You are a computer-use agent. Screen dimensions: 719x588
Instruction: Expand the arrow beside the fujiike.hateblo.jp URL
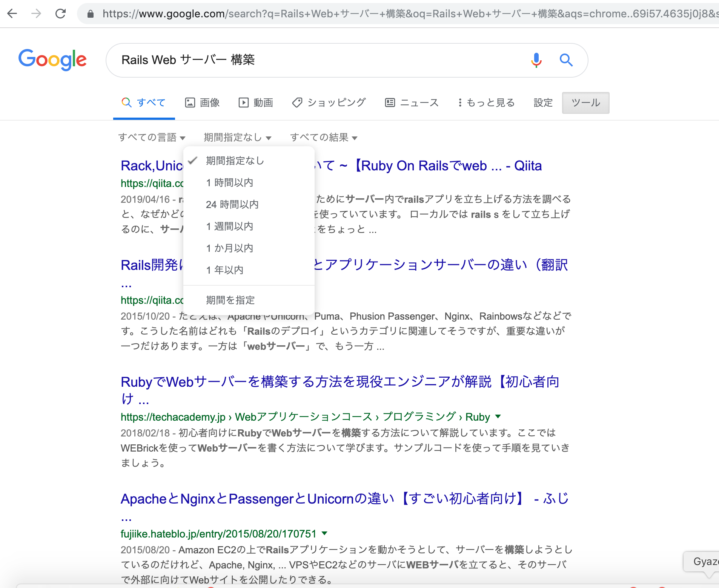[x=324, y=533]
